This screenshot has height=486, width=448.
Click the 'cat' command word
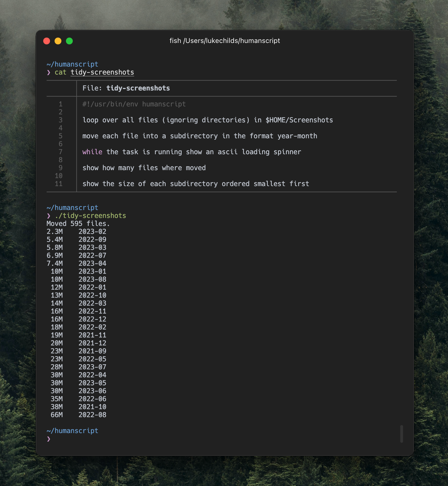click(60, 72)
